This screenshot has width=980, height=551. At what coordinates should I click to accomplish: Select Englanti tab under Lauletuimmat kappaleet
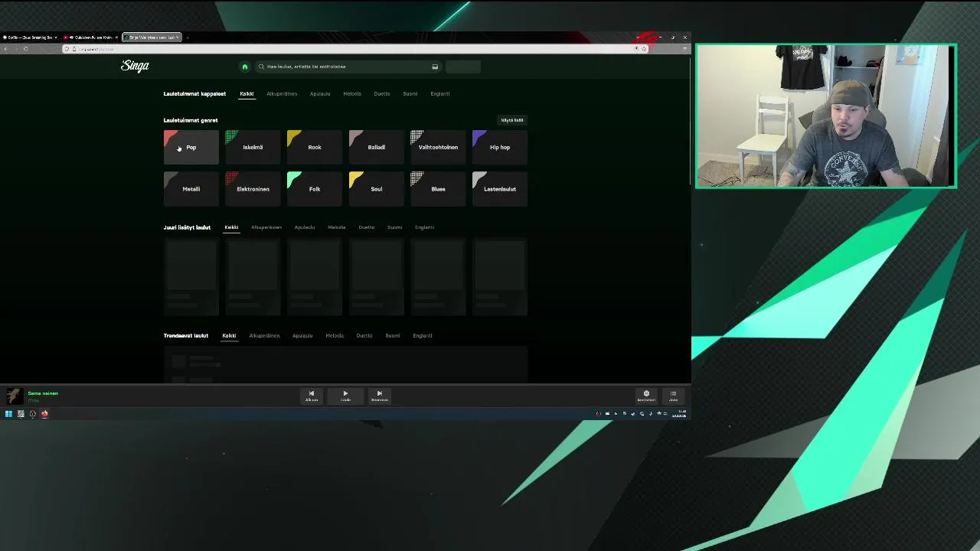440,93
